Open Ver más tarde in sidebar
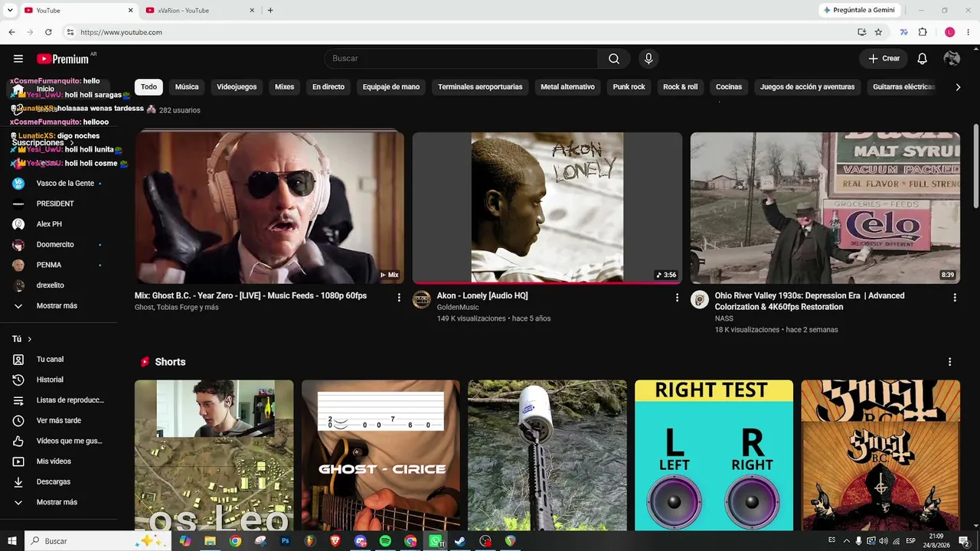This screenshot has width=980, height=551. click(60, 421)
